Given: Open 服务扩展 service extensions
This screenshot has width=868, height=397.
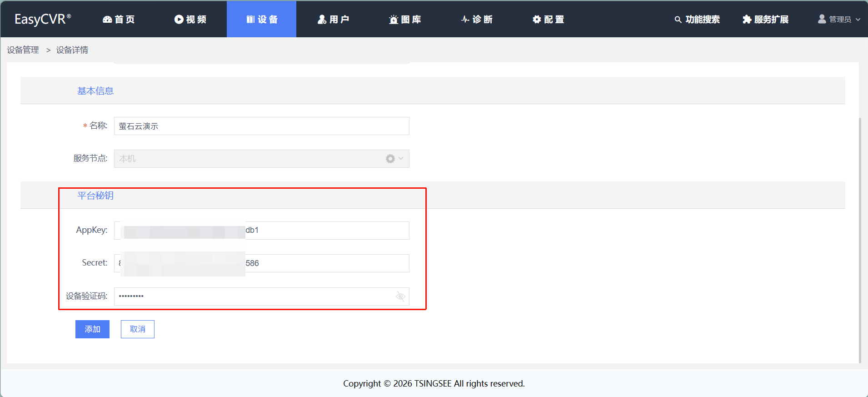Looking at the screenshot, I should (766, 19).
